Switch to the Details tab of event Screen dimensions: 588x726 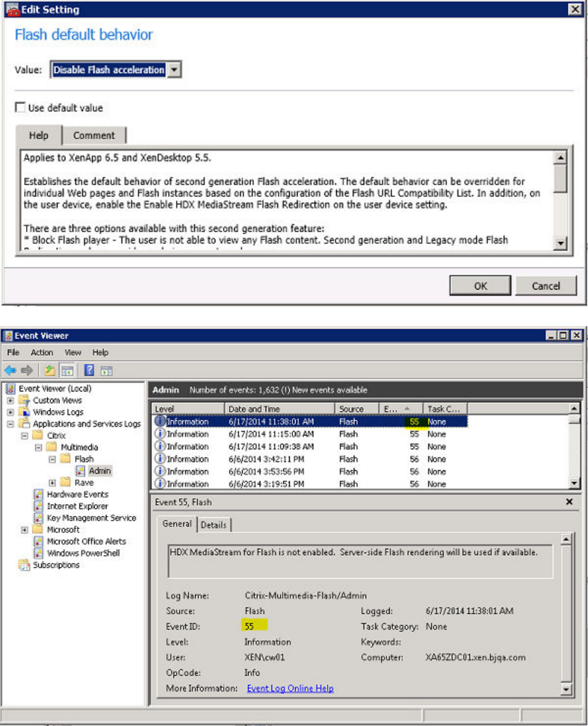(213, 524)
